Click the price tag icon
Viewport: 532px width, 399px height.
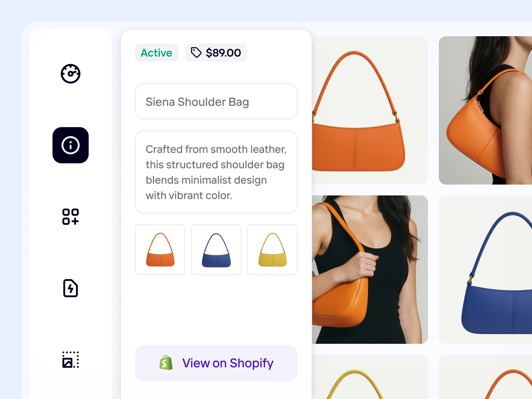click(196, 52)
